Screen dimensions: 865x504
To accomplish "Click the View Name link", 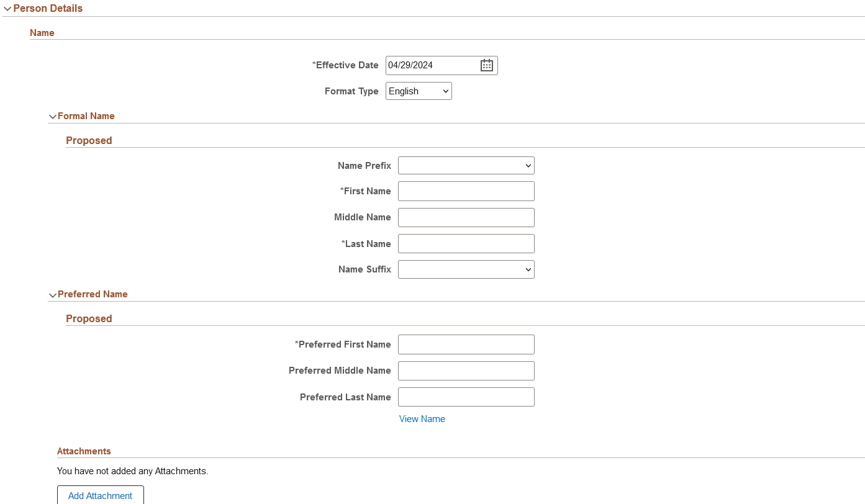I will click(422, 419).
